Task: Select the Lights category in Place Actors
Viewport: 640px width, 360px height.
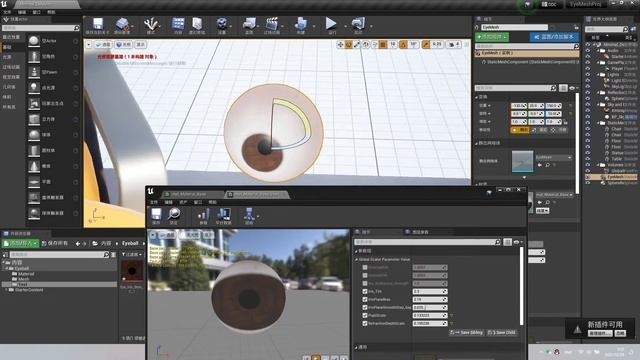Action: (7, 57)
